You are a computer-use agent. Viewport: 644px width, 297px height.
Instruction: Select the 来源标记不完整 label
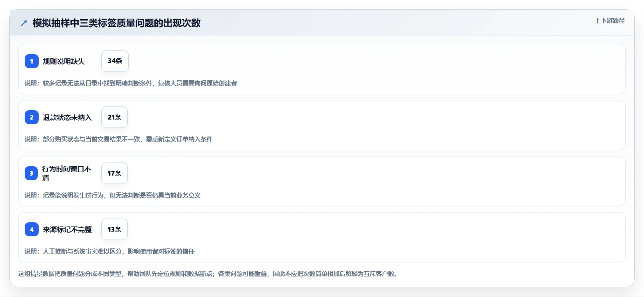pos(68,229)
